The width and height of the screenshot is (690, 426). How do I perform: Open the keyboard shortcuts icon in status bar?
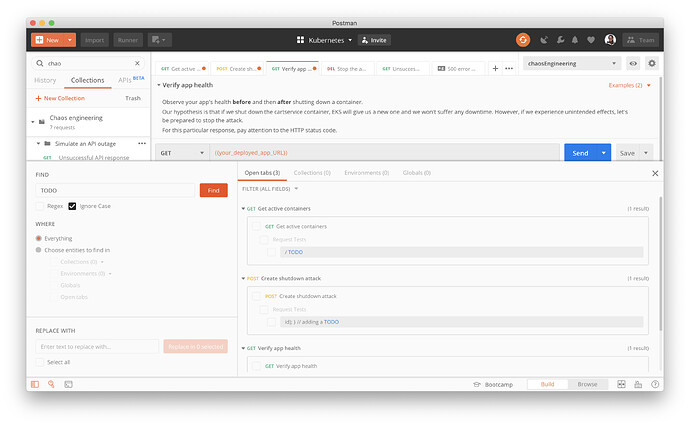click(638, 384)
